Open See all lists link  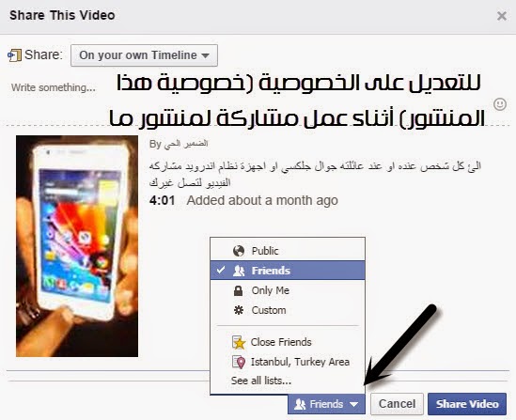coord(261,381)
